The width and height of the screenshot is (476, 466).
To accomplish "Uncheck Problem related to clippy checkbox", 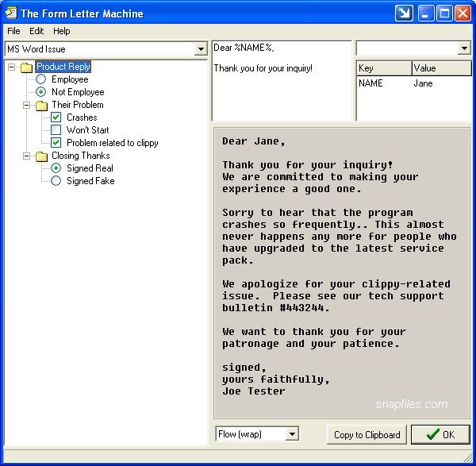I will (x=56, y=142).
